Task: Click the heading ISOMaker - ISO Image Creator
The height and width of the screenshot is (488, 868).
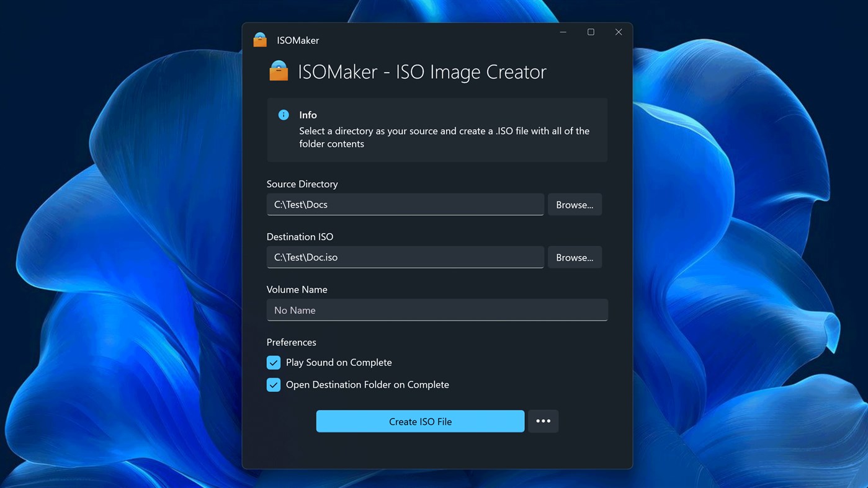Action: pos(422,71)
